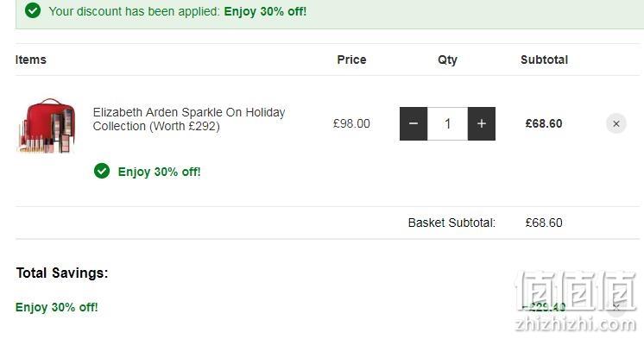644x339 pixels.
Task: Click the £98.00 item price
Action: click(351, 123)
